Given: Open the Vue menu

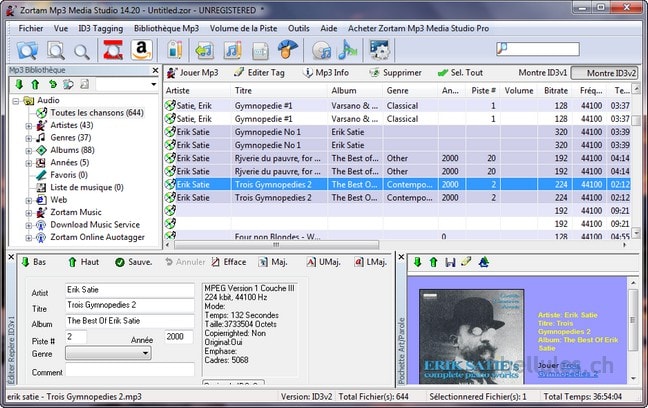Looking at the screenshot, I should (61, 29).
